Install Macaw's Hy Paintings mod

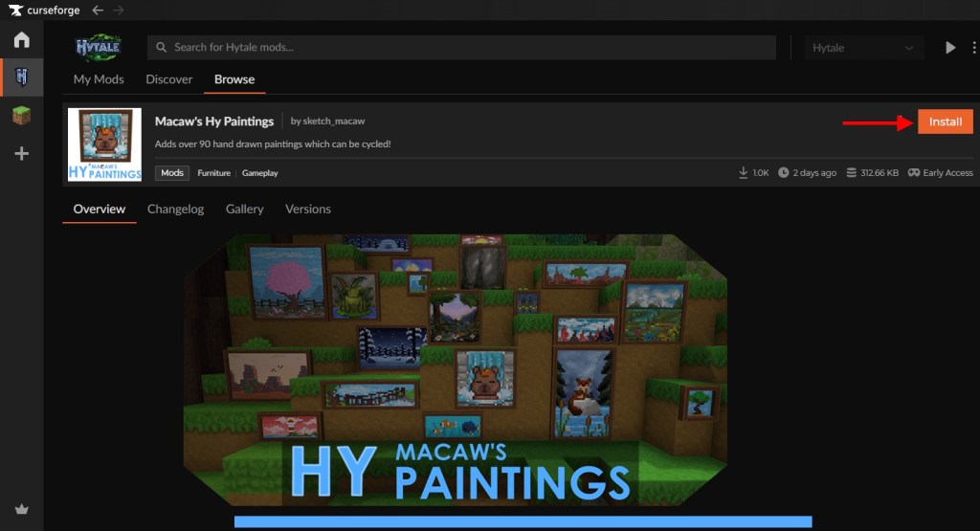(x=945, y=122)
